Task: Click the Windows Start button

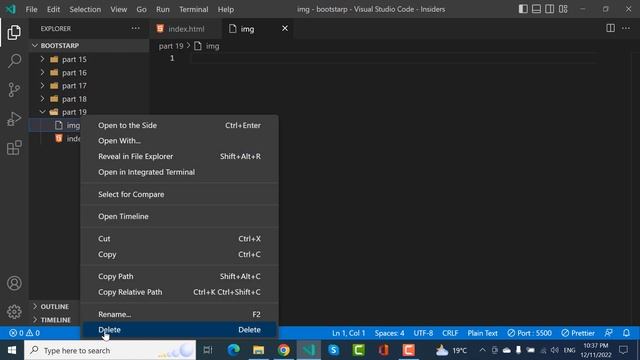Action: (x=12, y=350)
